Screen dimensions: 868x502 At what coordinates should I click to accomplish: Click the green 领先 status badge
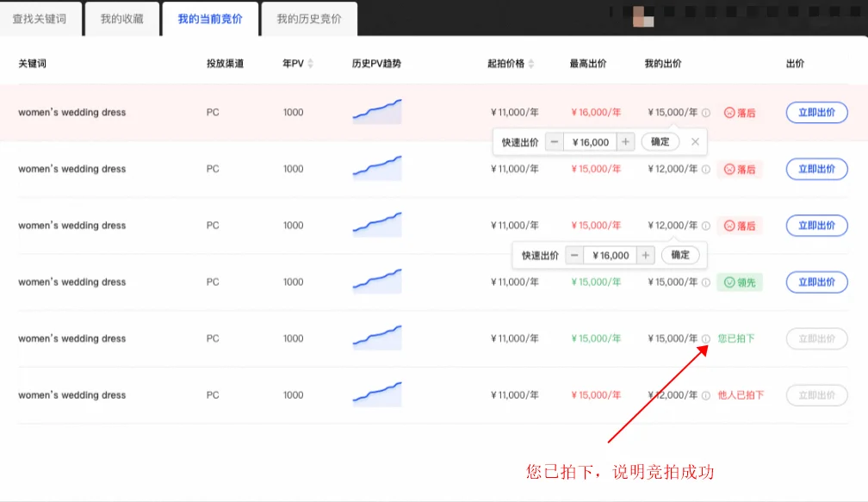(739, 282)
